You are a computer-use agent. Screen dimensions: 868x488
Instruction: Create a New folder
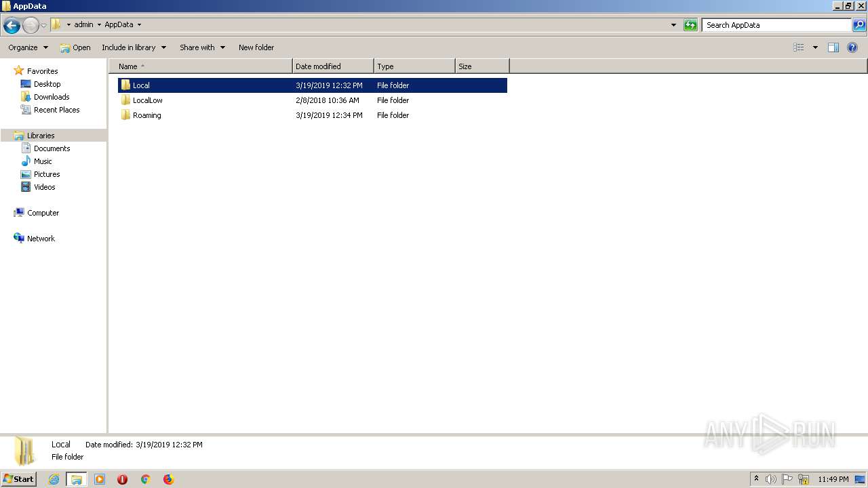click(x=256, y=47)
